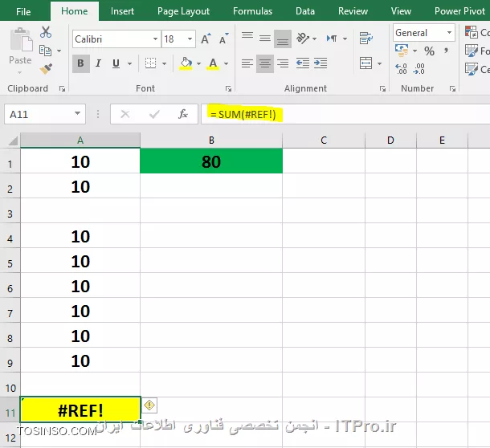Open the Paste options arrow
490x448 pixels.
pos(20,72)
